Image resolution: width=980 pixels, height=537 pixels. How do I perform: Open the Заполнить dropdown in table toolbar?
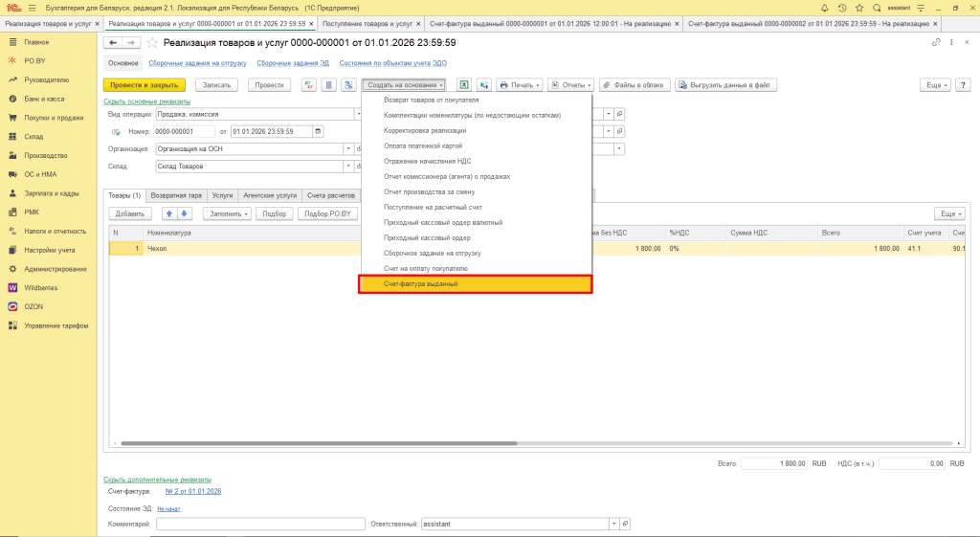[227, 213]
